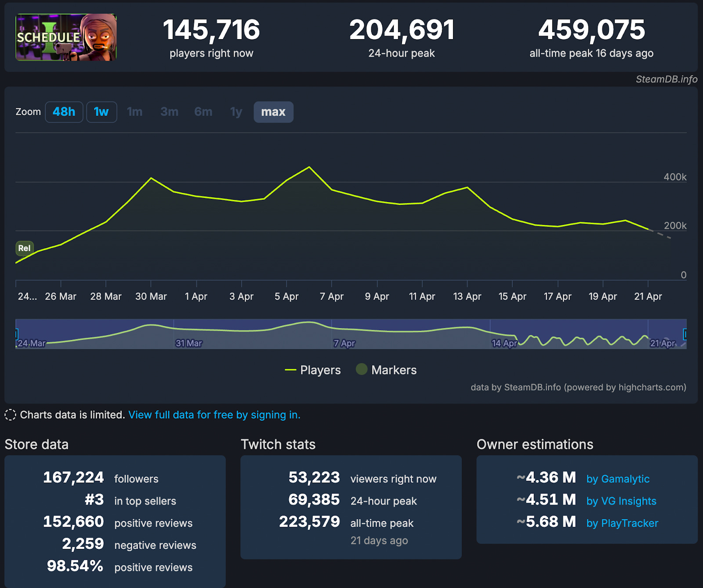Screen dimensions: 703x588
Task: Click the '14 Apr' navigator label
Action: click(x=504, y=343)
